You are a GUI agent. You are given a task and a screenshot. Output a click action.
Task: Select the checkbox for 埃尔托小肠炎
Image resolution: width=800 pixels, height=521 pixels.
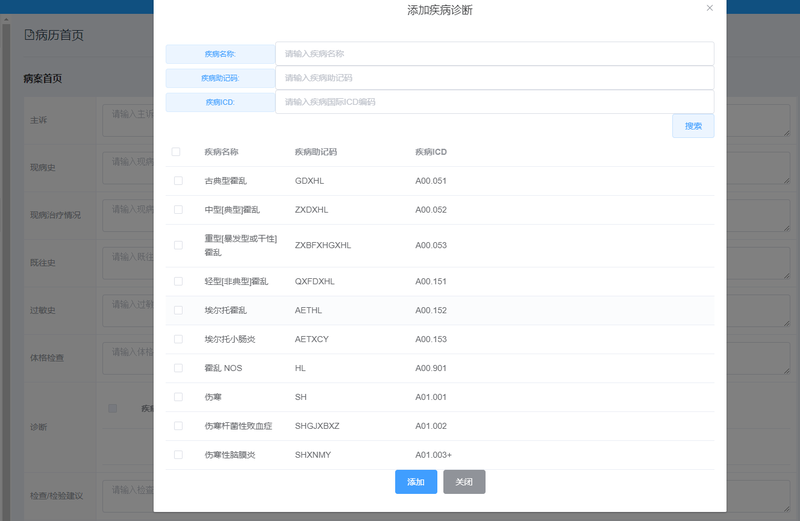[178, 339]
